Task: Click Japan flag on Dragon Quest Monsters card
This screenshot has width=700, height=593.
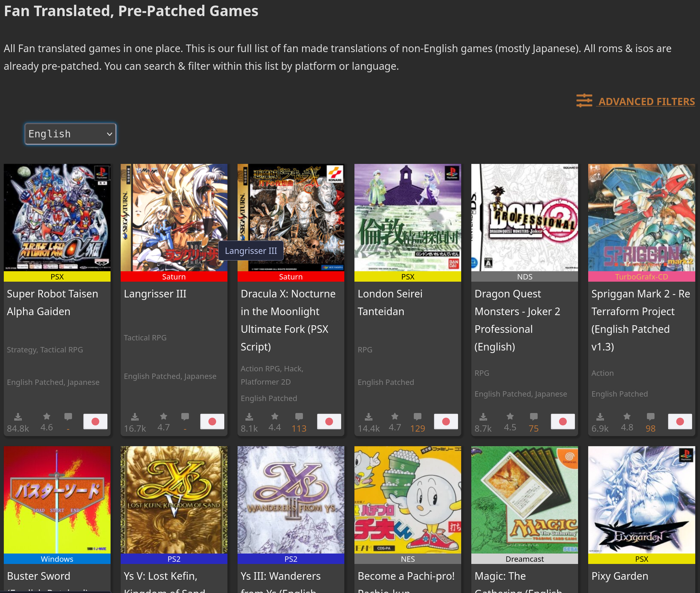Action: pyautogui.click(x=563, y=421)
